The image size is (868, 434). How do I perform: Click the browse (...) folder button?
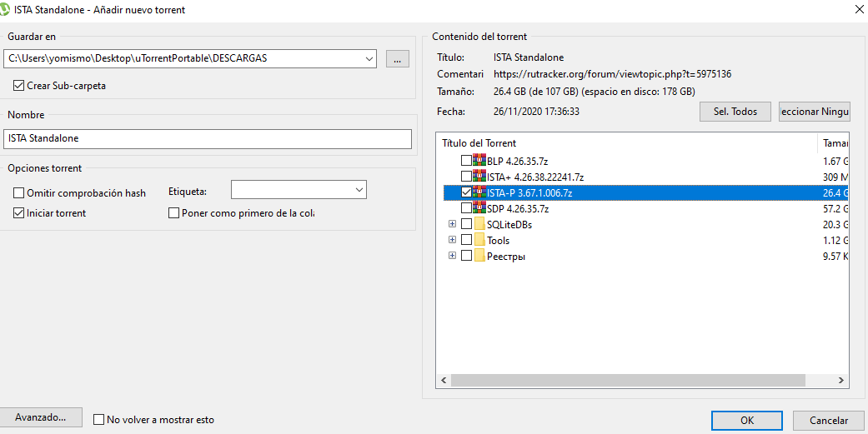(x=398, y=58)
